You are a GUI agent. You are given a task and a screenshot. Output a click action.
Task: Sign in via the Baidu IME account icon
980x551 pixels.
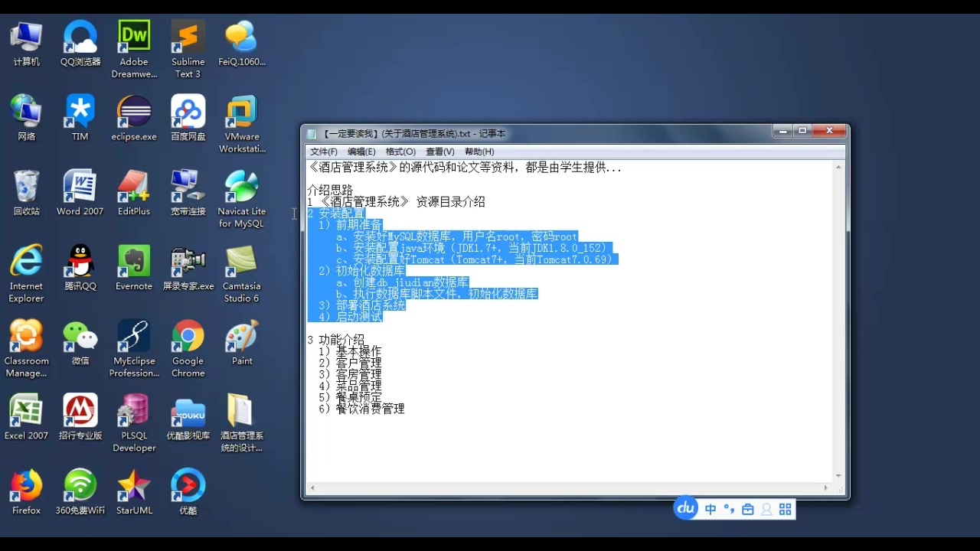766,508
